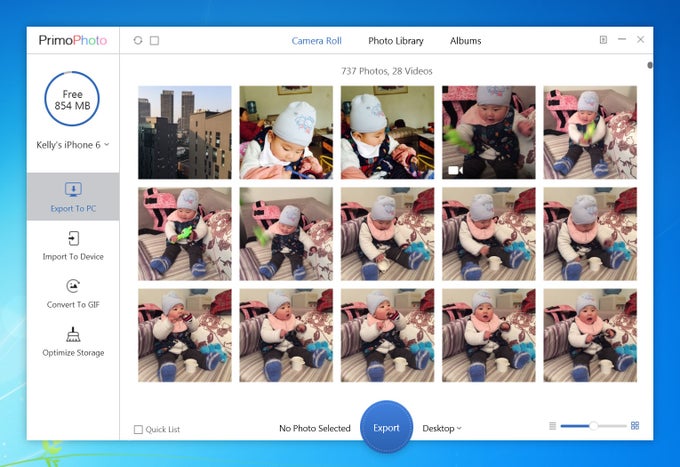Image resolution: width=680 pixels, height=467 pixels.
Task: Click the No Photo Selected status text
Action: pos(315,428)
